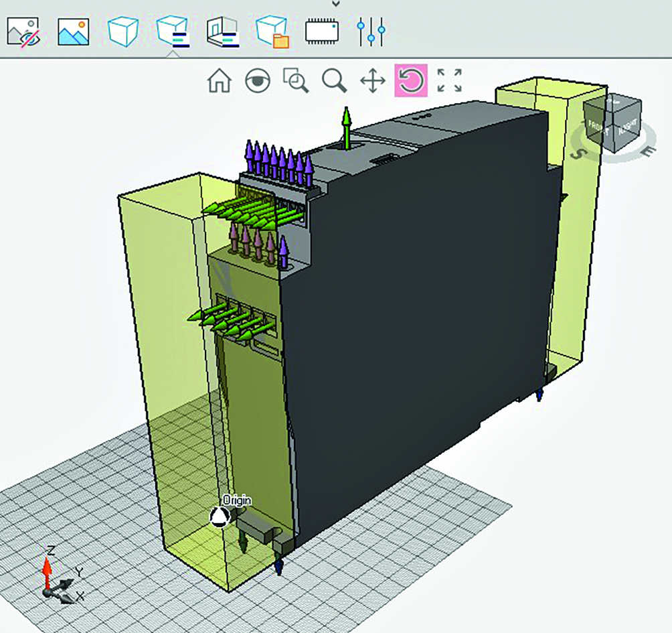
Task: Activate the zoom-to-region tool
Action: pos(295,81)
